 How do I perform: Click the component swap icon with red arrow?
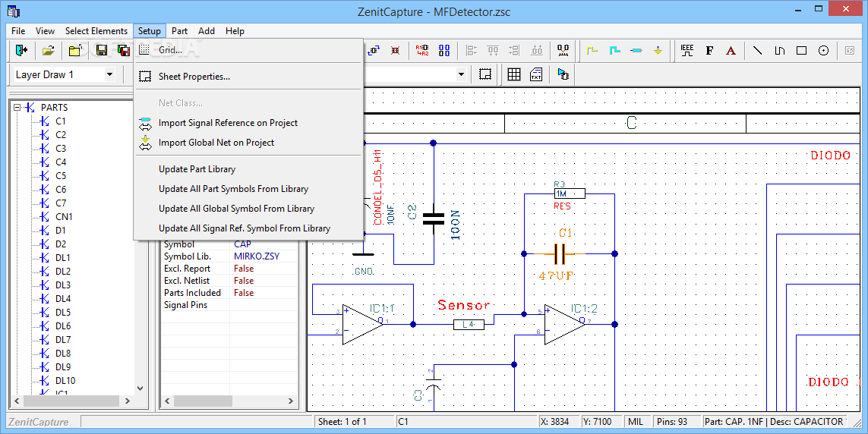pyautogui.click(x=563, y=50)
